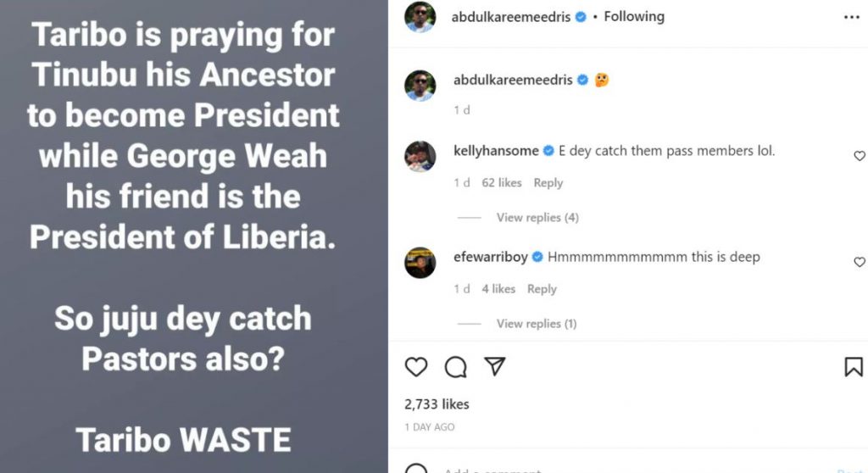This screenshot has width=868, height=473.
Task: Like efewarriboy's comment
Action: pyautogui.click(x=859, y=263)
